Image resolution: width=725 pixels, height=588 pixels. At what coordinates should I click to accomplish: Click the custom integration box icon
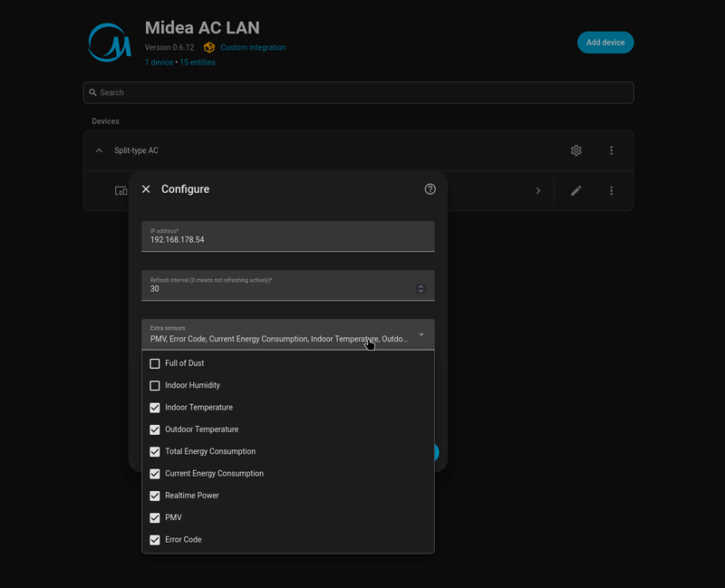[x=209, y=47]
